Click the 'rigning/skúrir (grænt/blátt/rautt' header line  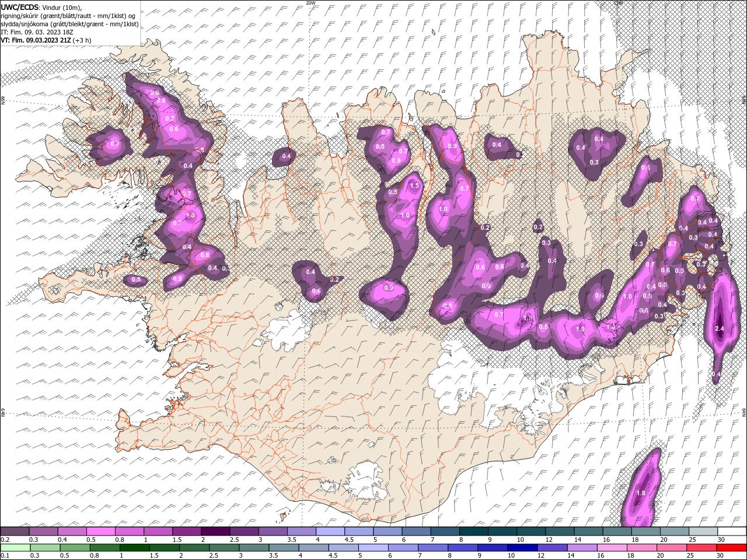click(x=68, y=16)
